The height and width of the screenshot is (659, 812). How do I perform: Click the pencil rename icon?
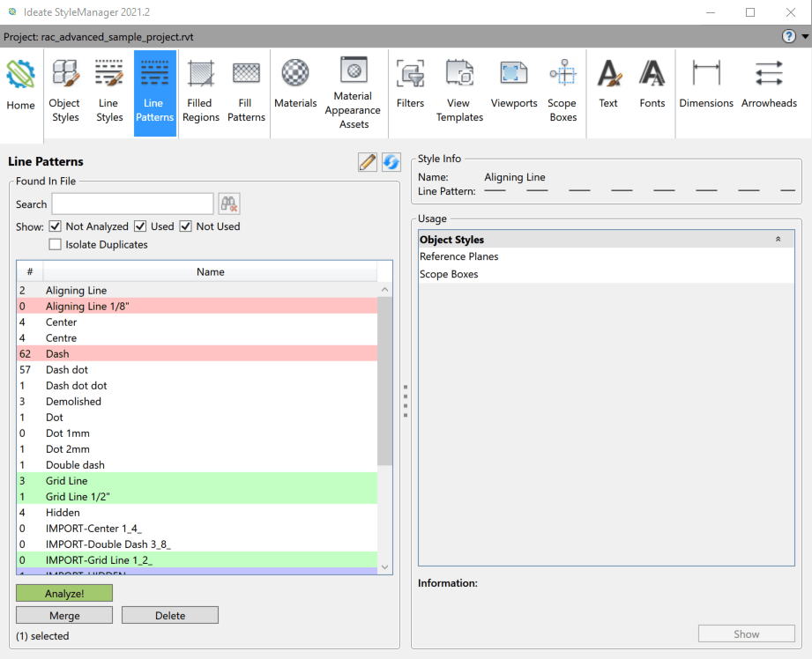point(368,162)
